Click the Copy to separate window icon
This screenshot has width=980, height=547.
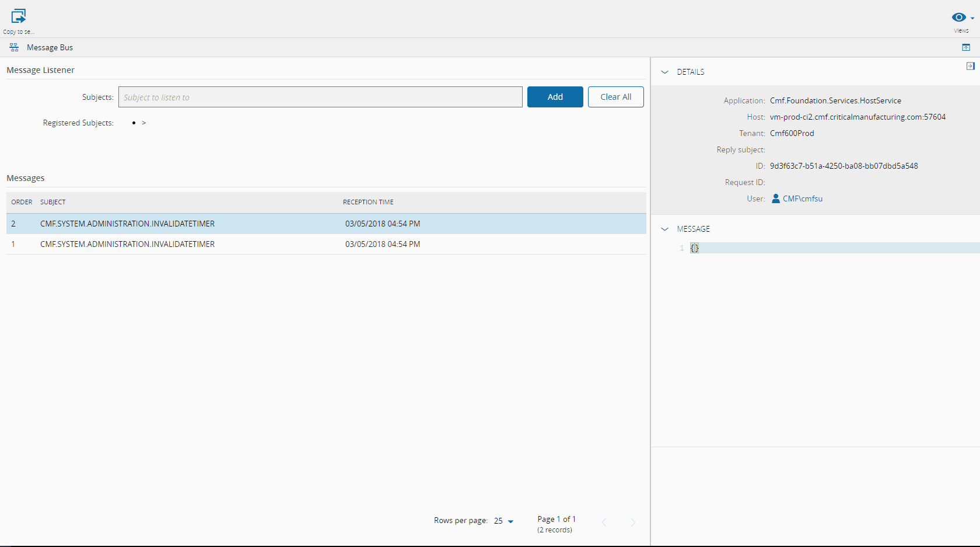pos(19,16)
